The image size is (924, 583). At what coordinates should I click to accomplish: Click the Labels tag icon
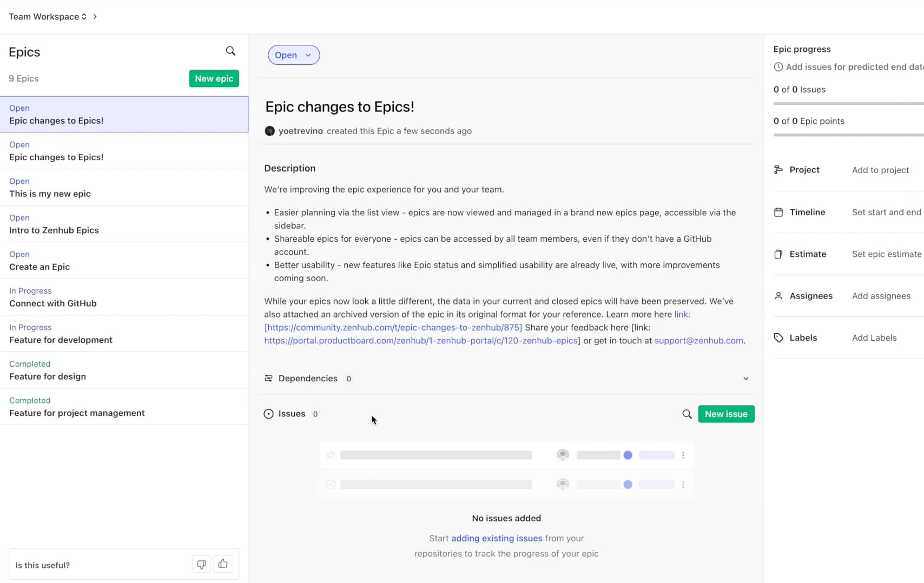point(778,338)
